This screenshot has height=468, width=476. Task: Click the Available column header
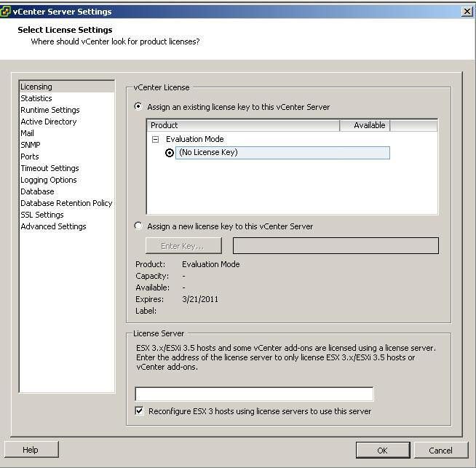[365, 125]
